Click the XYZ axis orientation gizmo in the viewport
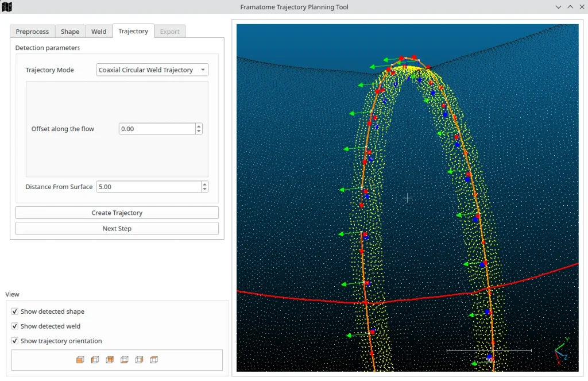The image size is (588, 381). coord(562,352)
